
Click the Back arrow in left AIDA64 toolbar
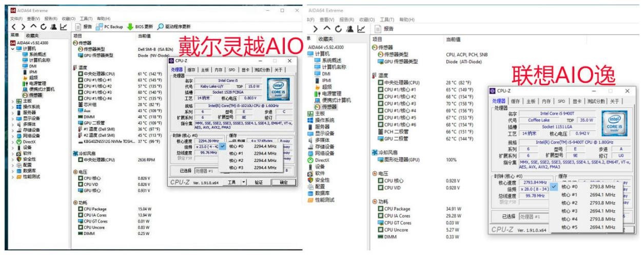pyautogui.click(x=14, y=26)
